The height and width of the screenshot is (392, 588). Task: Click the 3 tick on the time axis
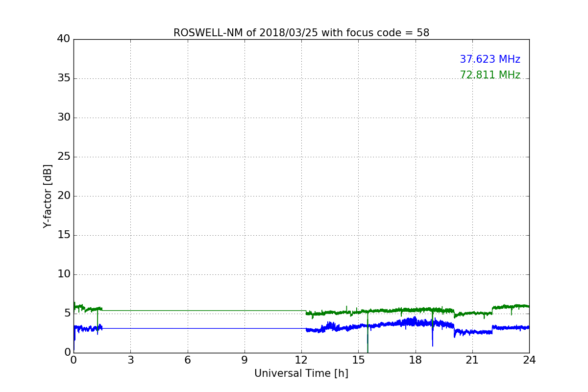point(130,360)
